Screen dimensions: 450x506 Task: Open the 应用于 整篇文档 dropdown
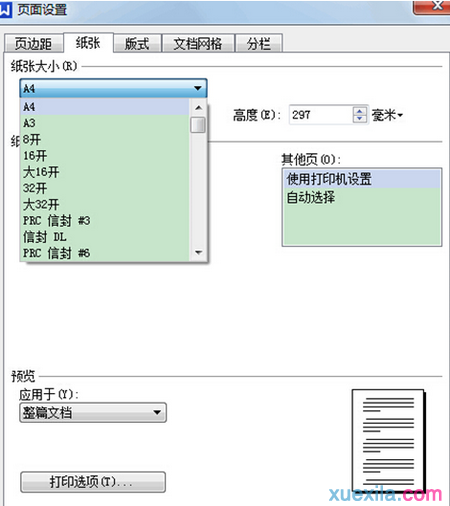coord(93,413)
